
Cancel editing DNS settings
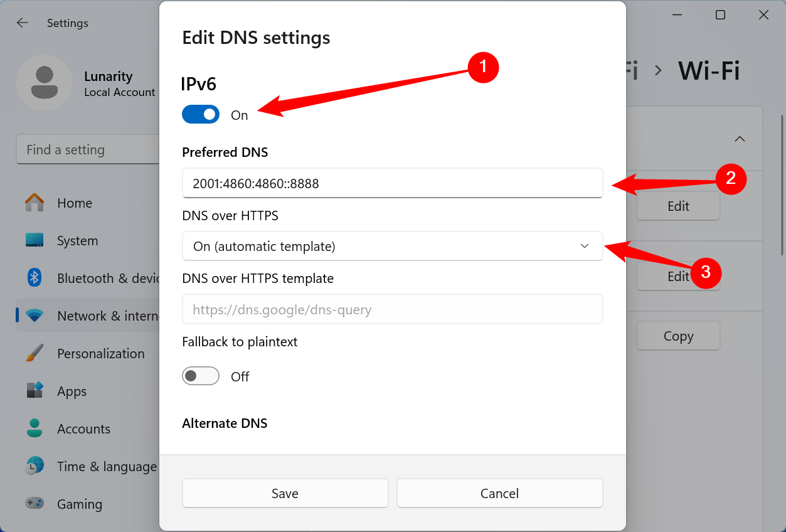499,493
